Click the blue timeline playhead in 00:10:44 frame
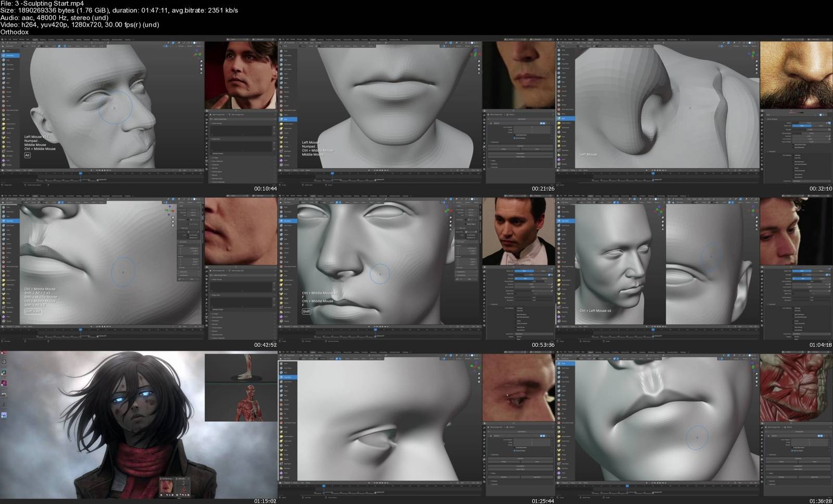 tap(80, 173)
